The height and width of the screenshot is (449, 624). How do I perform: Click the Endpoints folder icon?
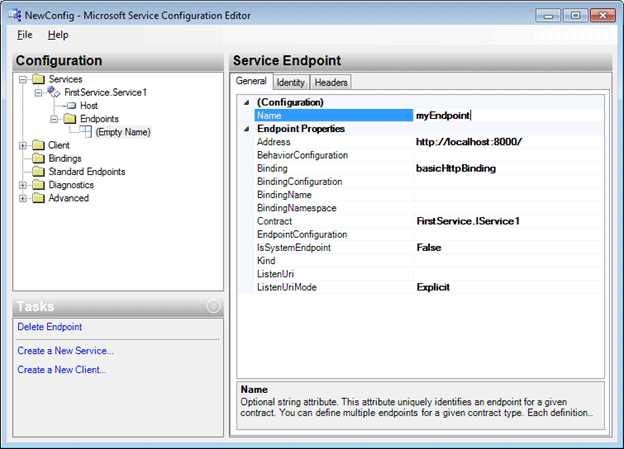click(71, 118)
